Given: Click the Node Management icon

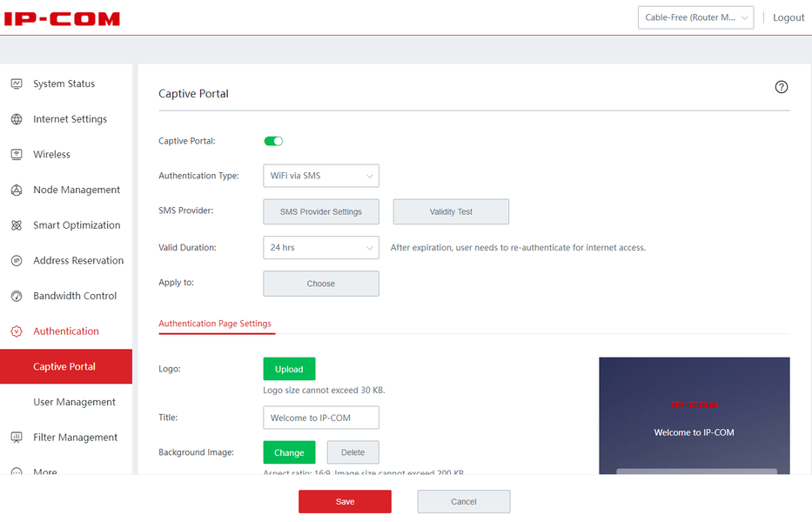Looking at the screenshot, I should point(17,190).
